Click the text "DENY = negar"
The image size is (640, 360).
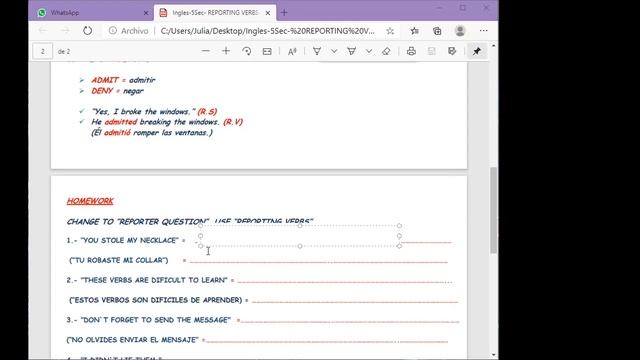[x=118, y=91]
